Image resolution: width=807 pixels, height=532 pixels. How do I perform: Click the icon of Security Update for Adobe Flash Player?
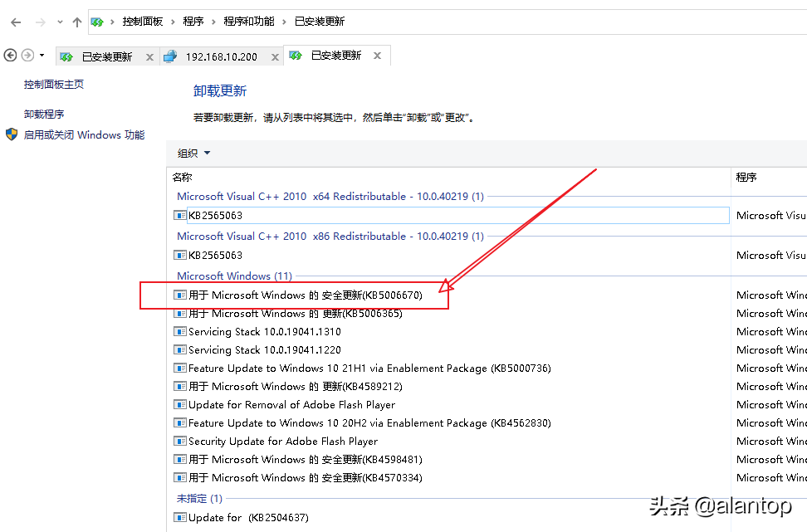tap(179, 442)
